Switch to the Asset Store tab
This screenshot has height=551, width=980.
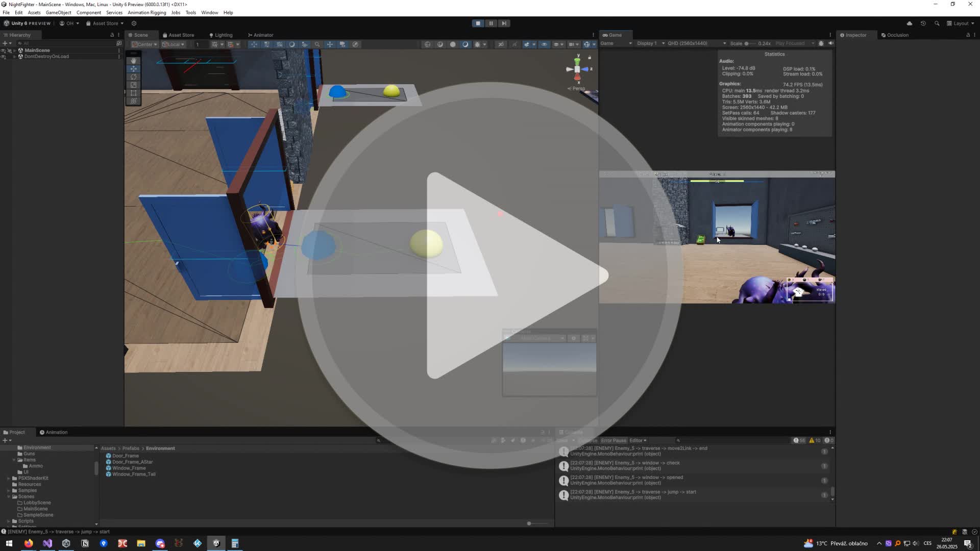coord(178,35)
